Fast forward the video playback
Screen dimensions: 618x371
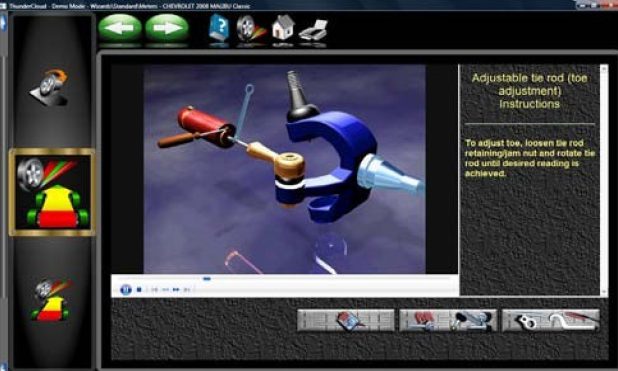(x=176, y=290)
